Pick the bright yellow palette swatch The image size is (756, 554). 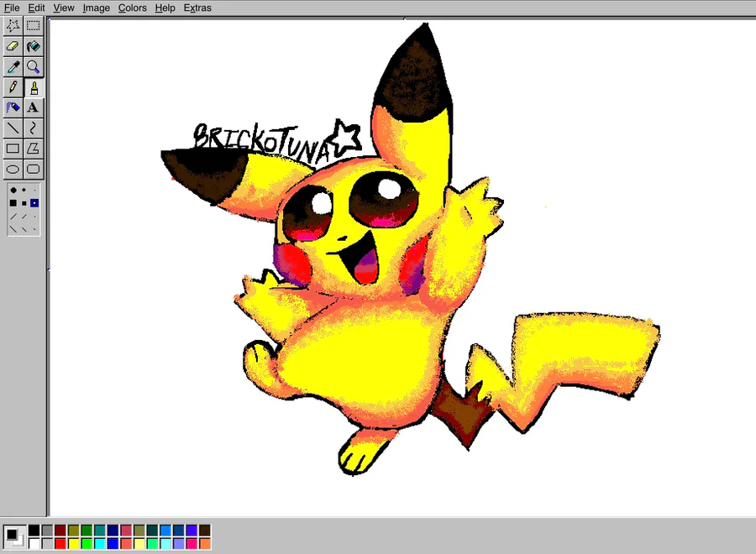tap(73, 544)
